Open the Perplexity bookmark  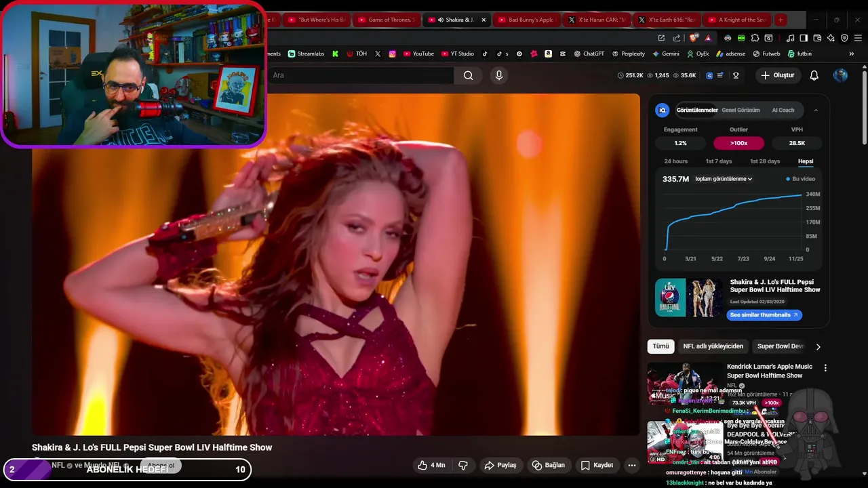[628, 54]
